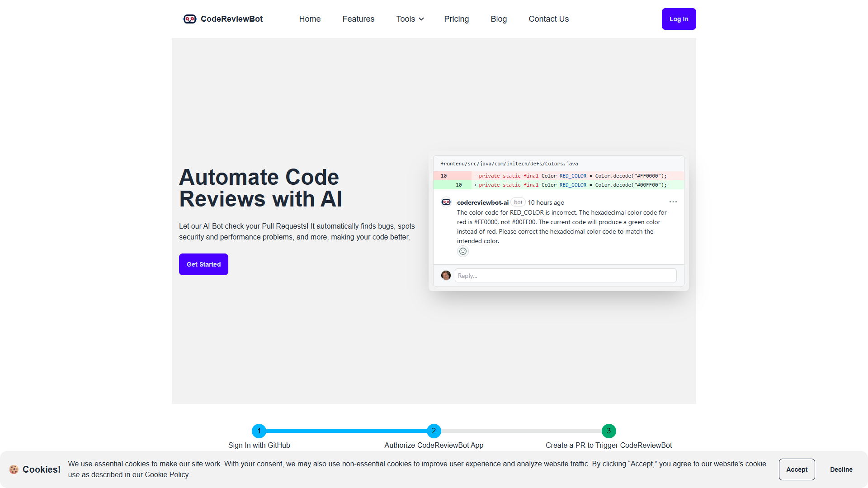Click the Get Started button
868x488 pixels.
203,264
